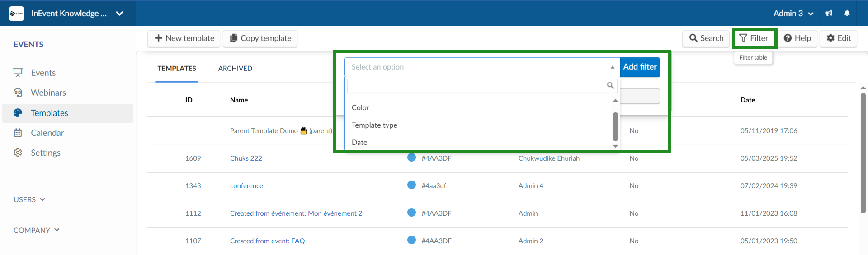Expand the USERS section
Screen dimensions: 868x255
[x=29, y=199]
